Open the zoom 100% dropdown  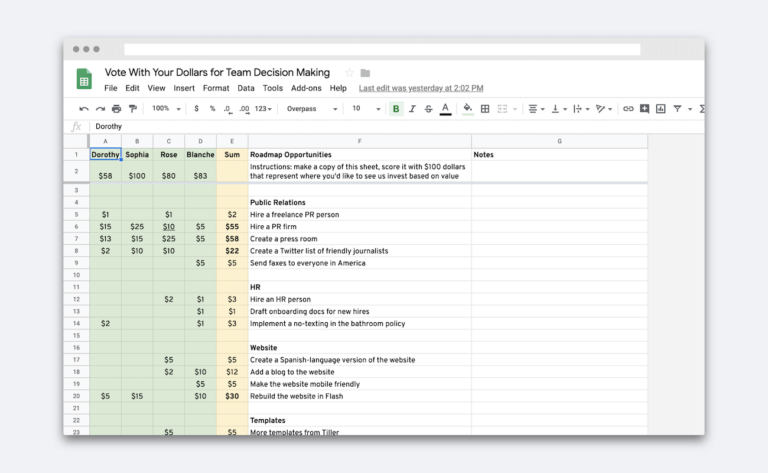point(166,109)
